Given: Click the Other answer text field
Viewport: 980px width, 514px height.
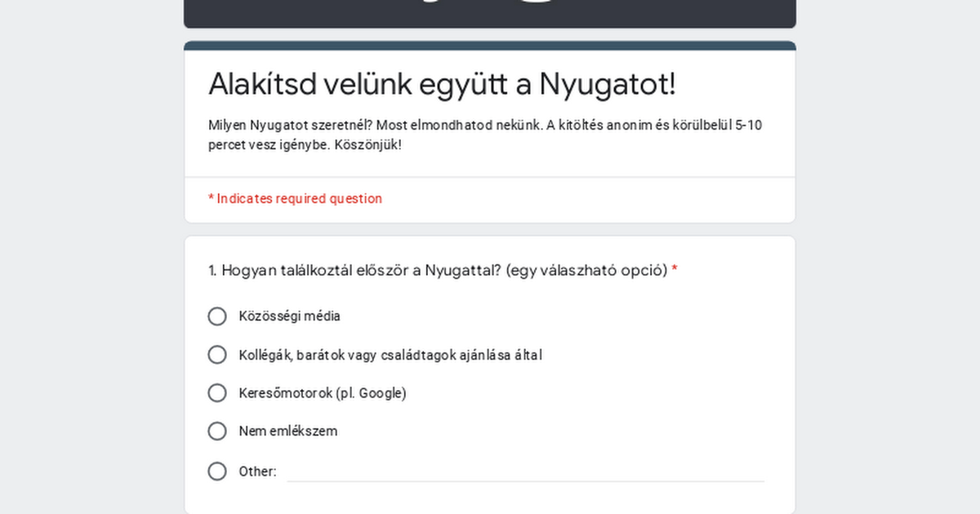Looking at the screenshot, I should (x=525, y=471).
